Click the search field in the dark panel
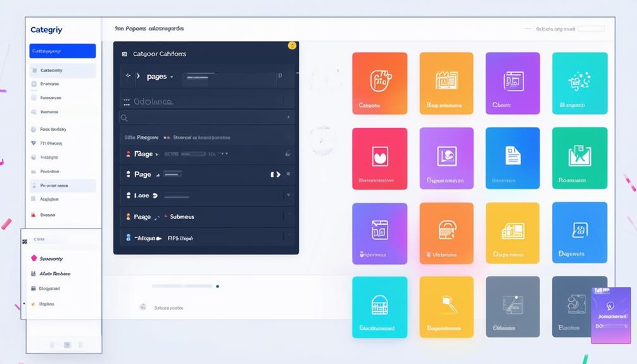637x364 pixels. [206, 118]
